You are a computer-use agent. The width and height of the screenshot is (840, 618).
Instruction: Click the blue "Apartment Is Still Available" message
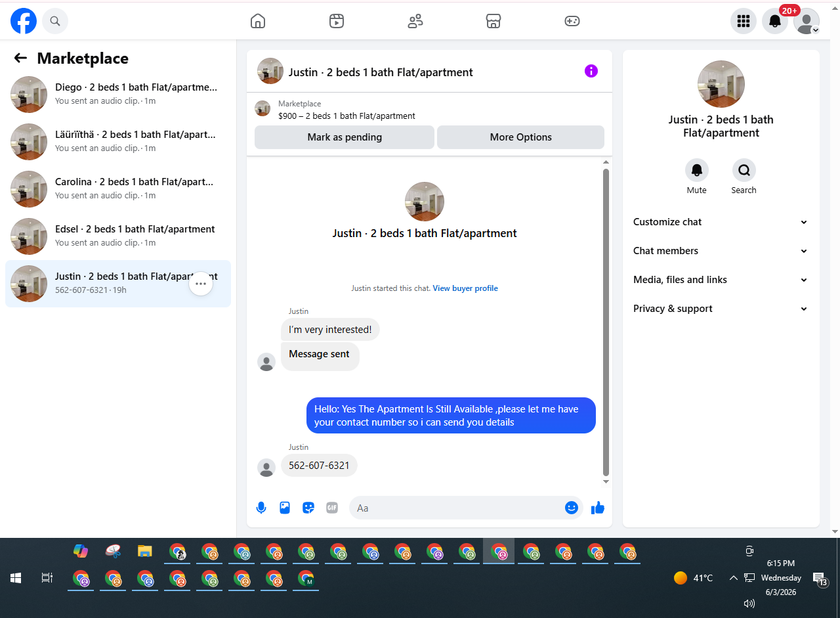tap(451, 416)
